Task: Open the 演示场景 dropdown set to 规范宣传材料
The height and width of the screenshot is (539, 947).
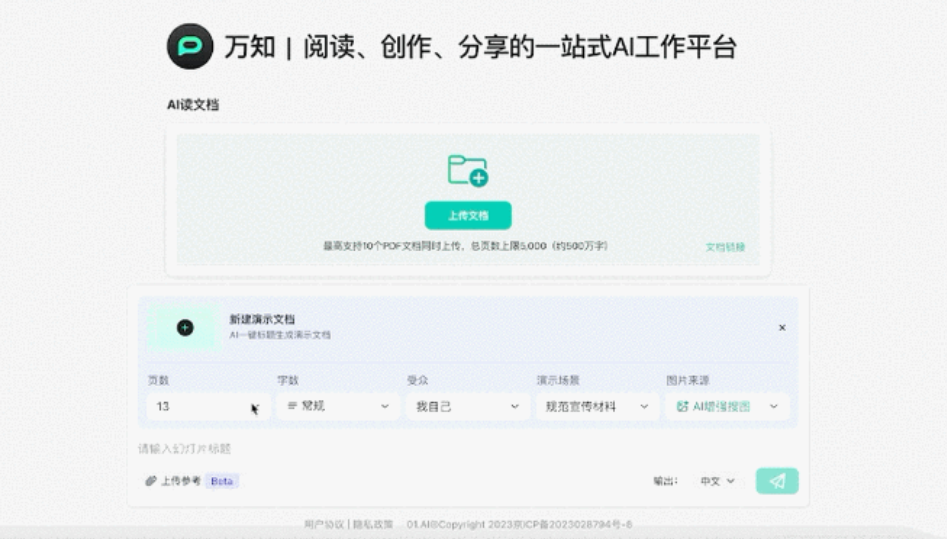Action: 597,407
